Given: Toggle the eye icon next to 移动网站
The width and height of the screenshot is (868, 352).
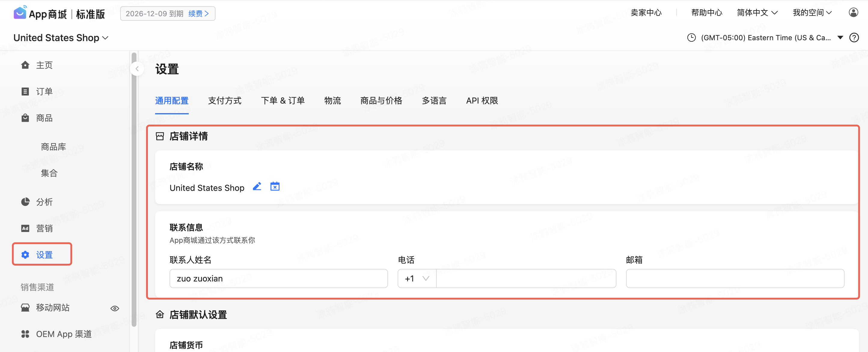Looking at the screenshot, I should click(x=115, y=308).
